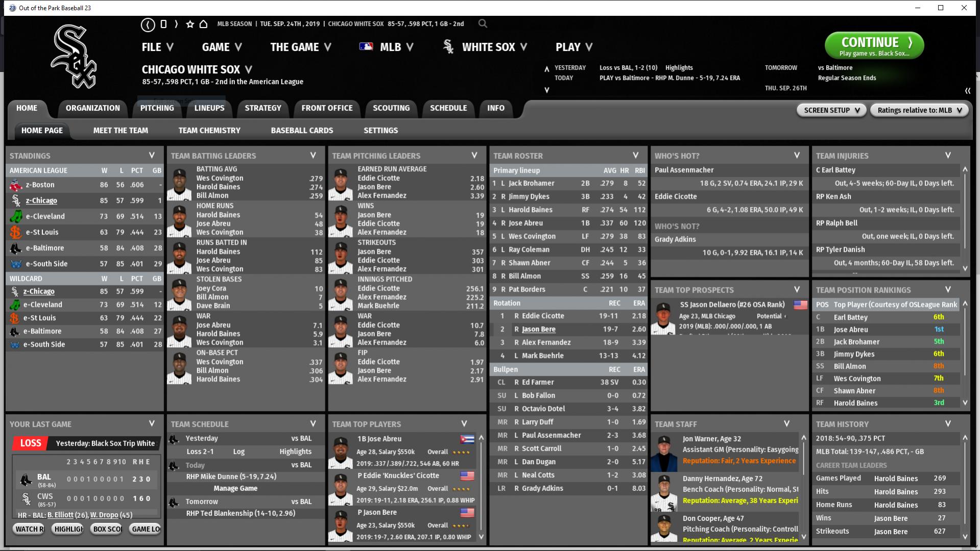Go back using the circled back arrow

[148, 24]
